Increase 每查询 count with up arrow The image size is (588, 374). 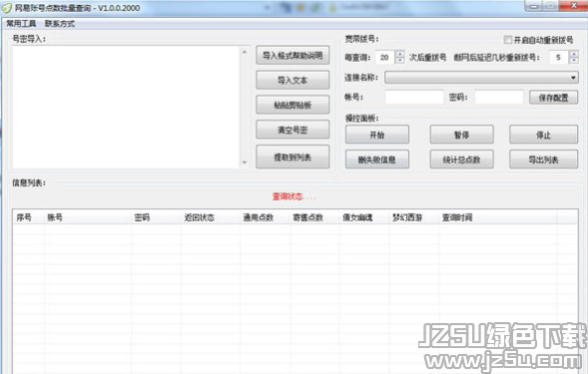(x=400, y=54)
